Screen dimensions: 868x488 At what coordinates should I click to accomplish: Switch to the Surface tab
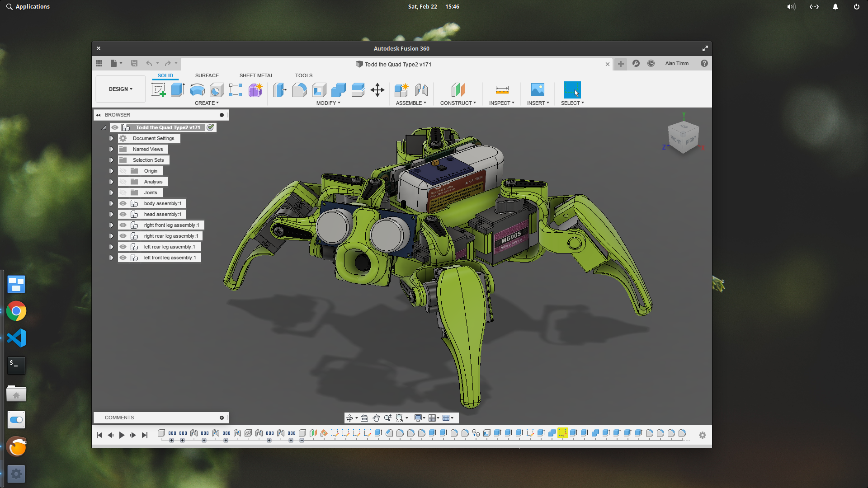click(206, 75)
